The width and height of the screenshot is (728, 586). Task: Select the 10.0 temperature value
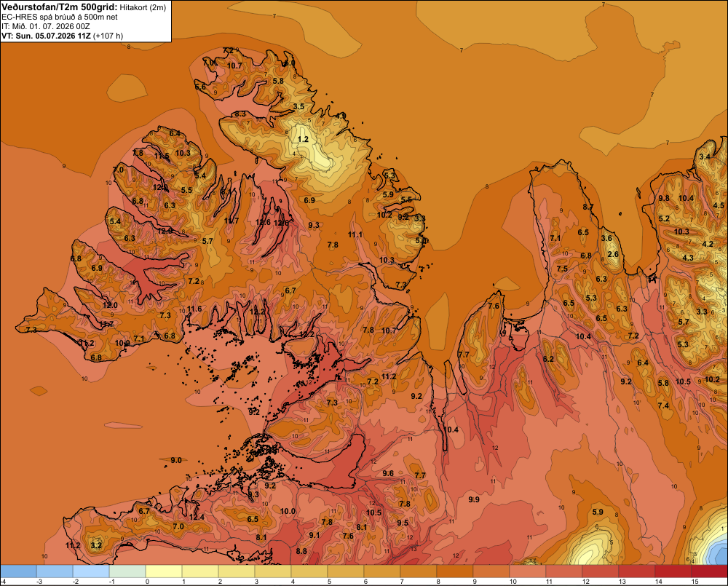pyautogui.click(x=288, y=511)
